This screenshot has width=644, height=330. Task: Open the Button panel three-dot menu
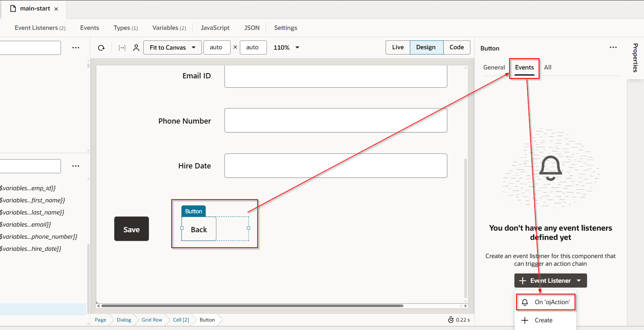[613, 48]
